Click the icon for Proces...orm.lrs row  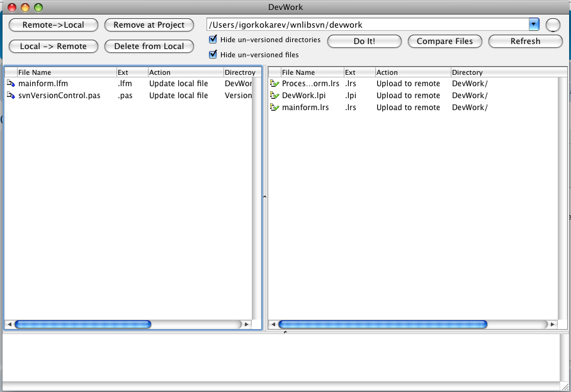(x=274, y=84)
